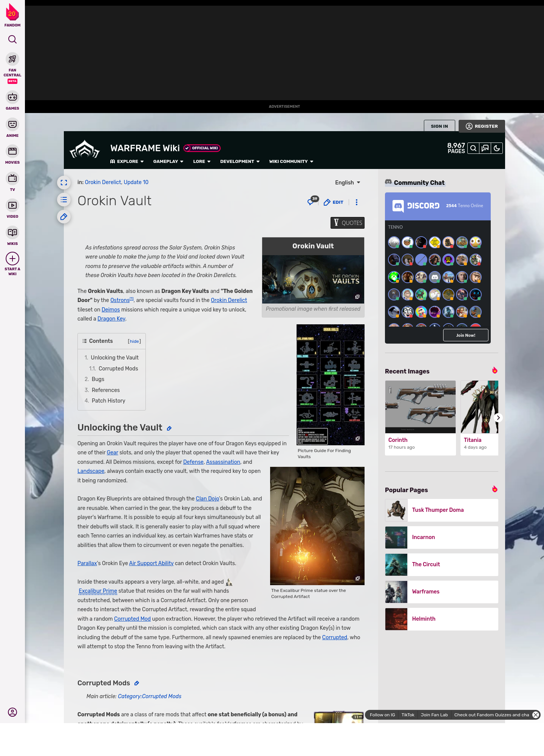Click Join Fan Lab in bottom bar
This screenshot has height=756, width=544.
coord(434,715)
